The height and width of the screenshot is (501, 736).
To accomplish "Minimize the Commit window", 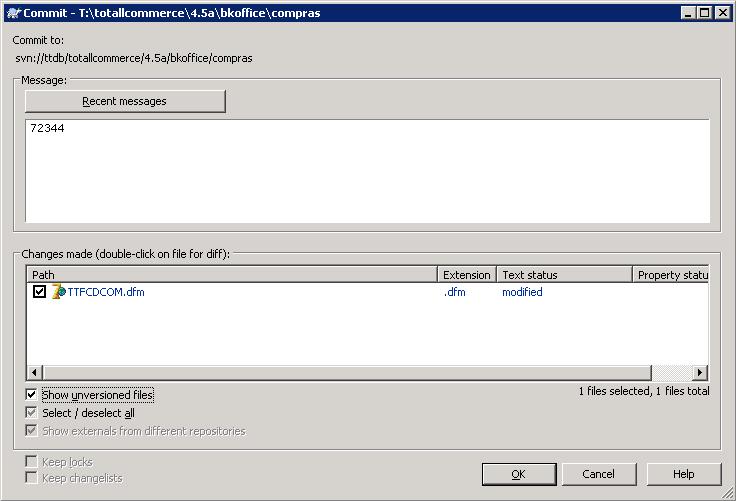I will tap(688, 13).
